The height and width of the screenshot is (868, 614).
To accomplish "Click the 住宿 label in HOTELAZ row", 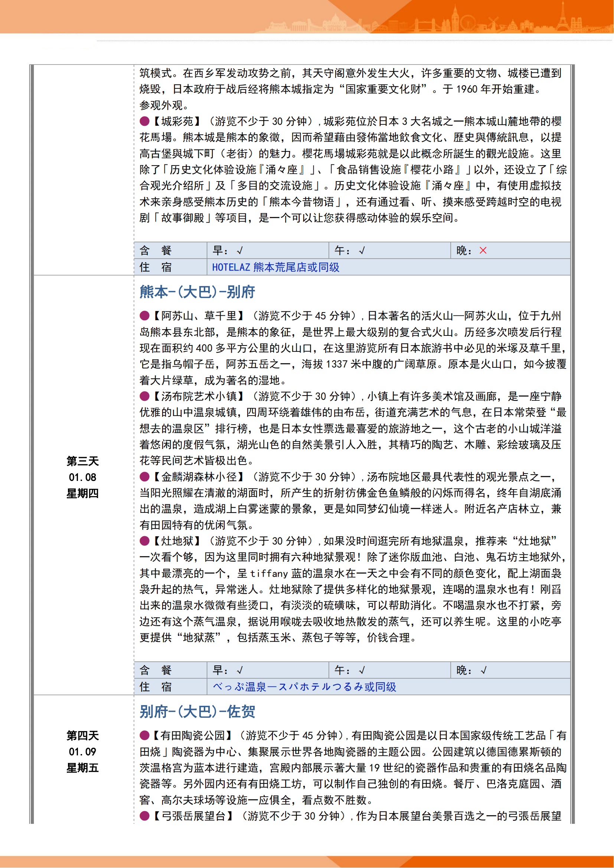I will [x=156, y=267].
